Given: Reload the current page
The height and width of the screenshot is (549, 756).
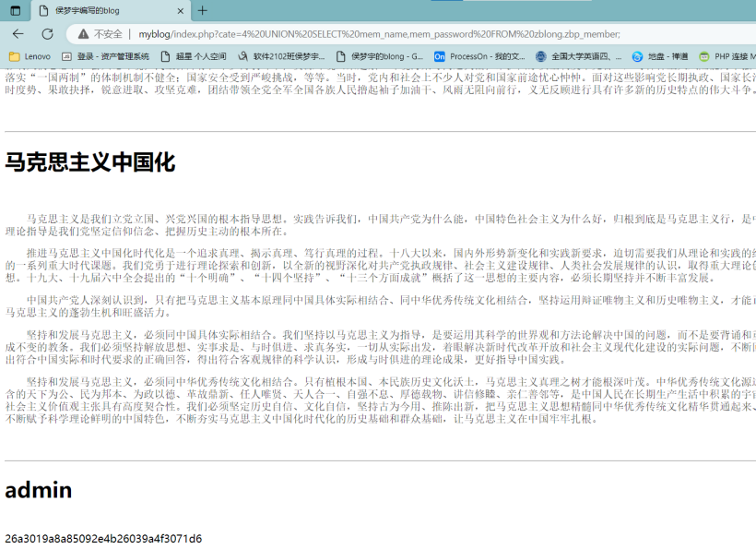Looking at the screenshot, I should pyautogui.click(x=47, y=34).
